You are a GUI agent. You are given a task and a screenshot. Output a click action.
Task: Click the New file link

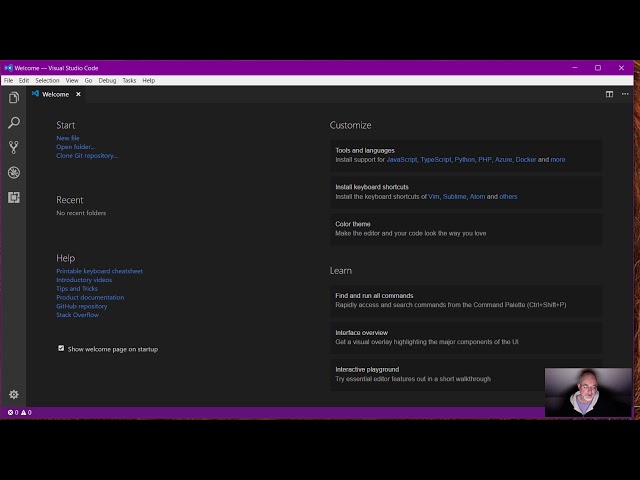(68, 138)
